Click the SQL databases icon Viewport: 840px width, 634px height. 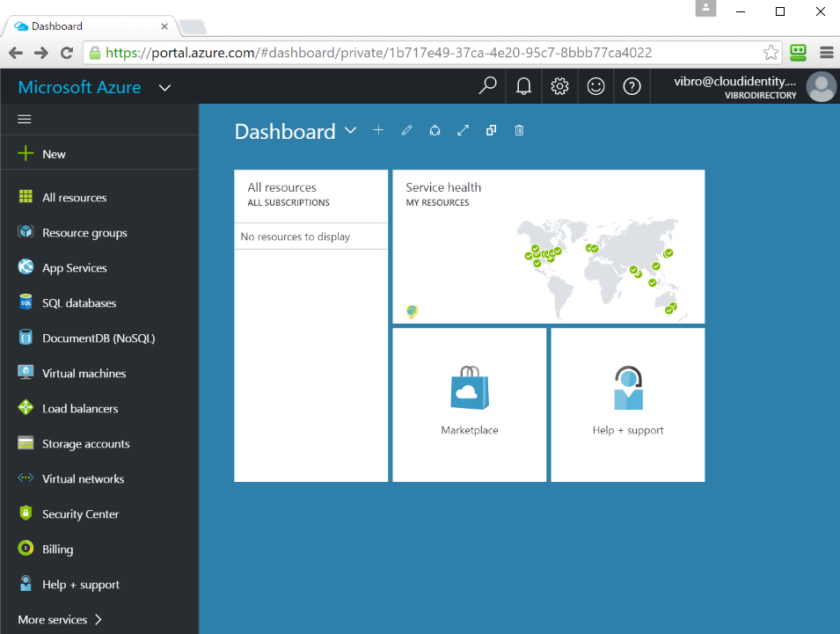tap(26, 302)
